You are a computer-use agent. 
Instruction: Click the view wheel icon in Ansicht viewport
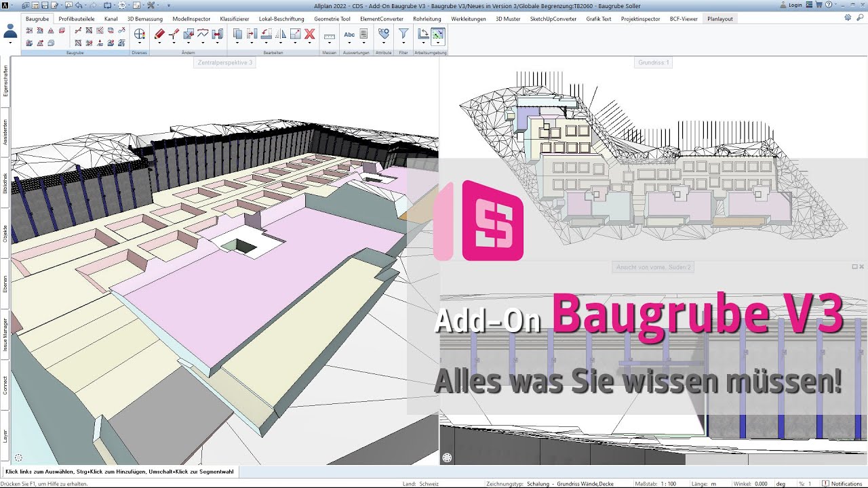447,458
